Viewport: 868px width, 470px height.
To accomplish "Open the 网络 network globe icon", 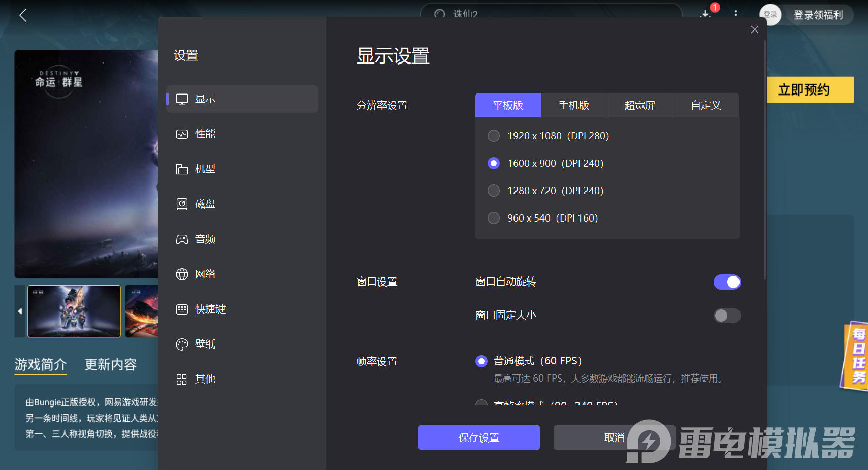I will tap(182, 274).
